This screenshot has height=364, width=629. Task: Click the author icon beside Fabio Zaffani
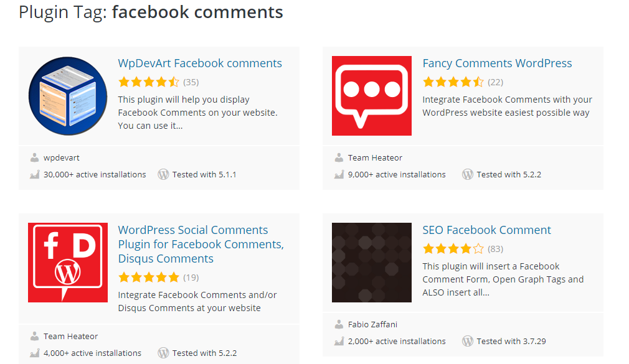point(339,324)
